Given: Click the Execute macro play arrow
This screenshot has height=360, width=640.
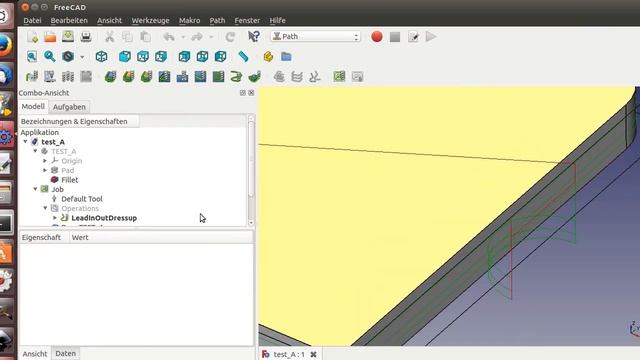Looking at the screenshot, I should coord(431,37).
